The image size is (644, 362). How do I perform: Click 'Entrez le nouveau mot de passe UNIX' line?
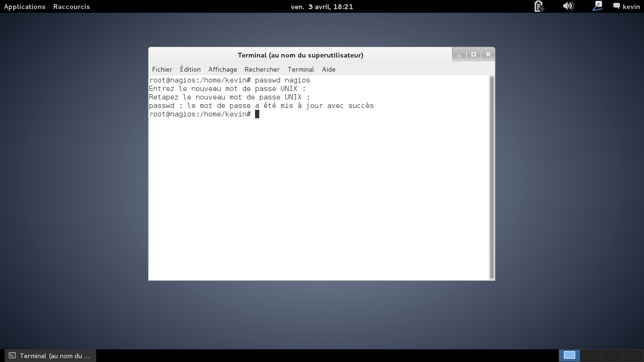pos(227,89)
